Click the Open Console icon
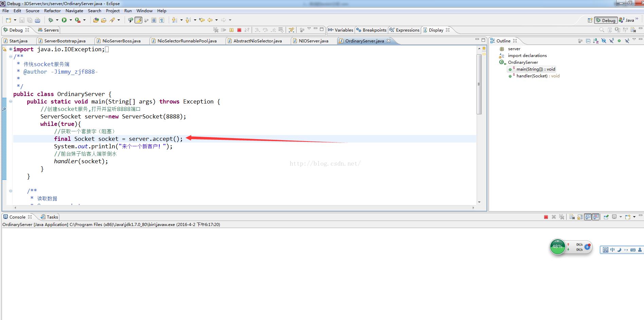 (x=628, y=217)
